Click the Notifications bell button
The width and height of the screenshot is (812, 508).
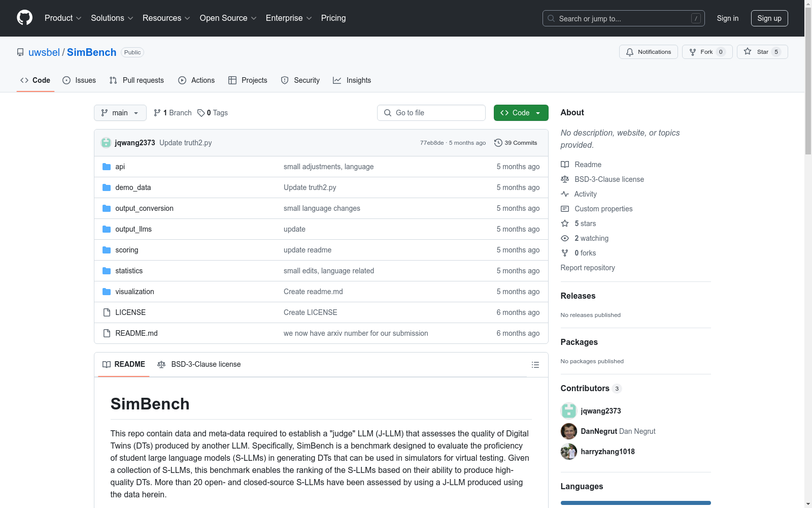648,52
